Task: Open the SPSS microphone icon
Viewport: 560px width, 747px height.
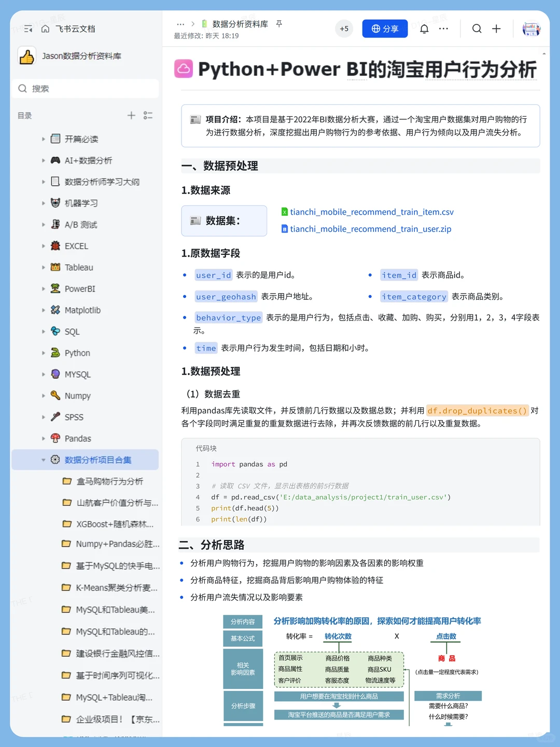Action: coord(55,417)
